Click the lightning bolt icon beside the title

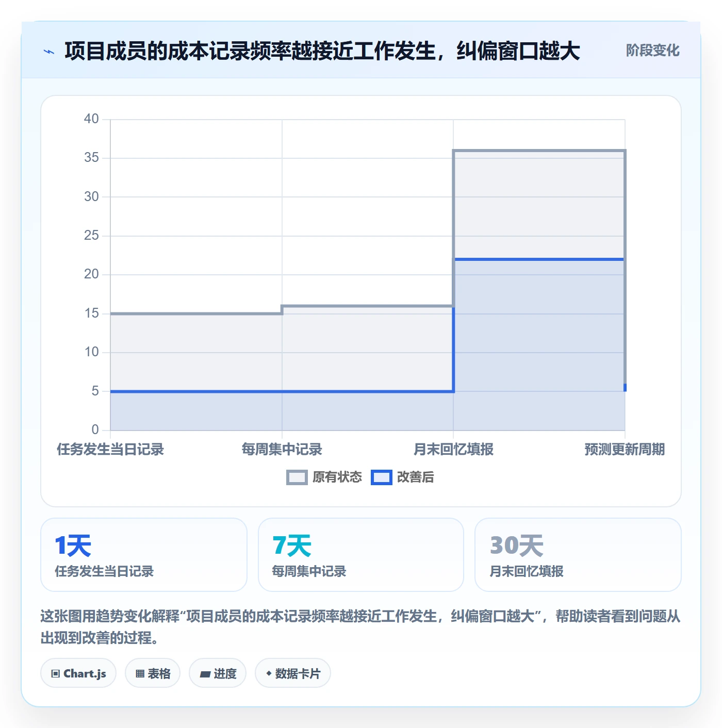(49, 52)
